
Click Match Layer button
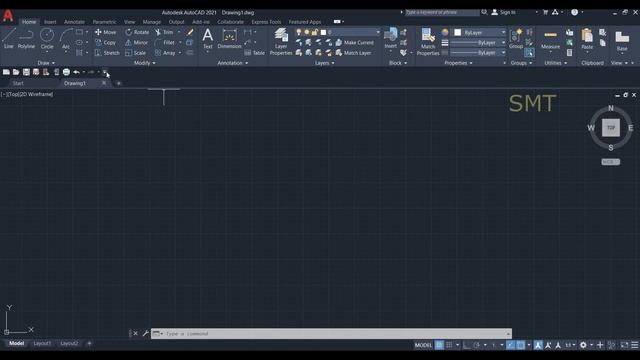coord(353,53)
